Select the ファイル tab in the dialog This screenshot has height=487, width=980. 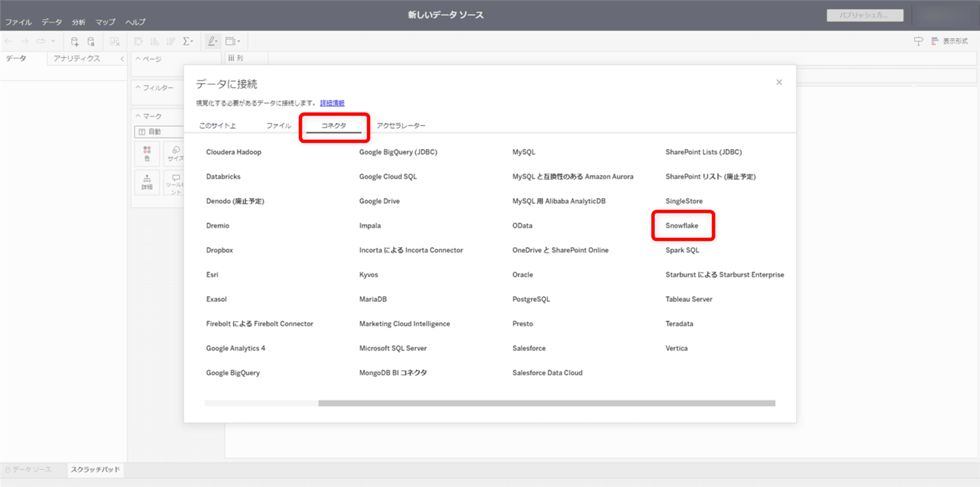point(279,126)
